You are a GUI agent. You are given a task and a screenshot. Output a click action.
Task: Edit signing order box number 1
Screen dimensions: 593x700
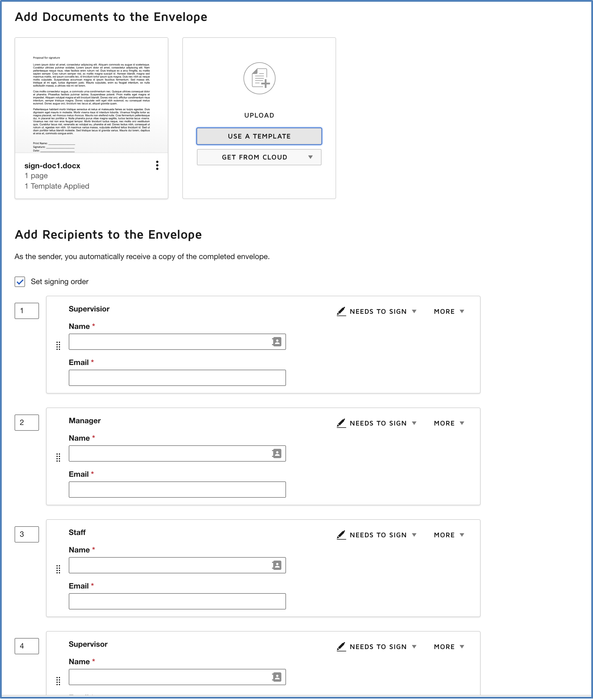click(x=27, y=311)
